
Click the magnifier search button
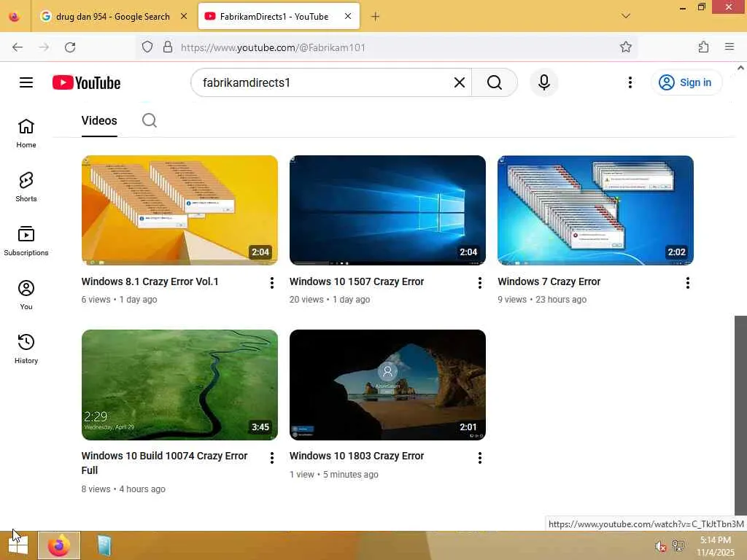tap(495, 82)
